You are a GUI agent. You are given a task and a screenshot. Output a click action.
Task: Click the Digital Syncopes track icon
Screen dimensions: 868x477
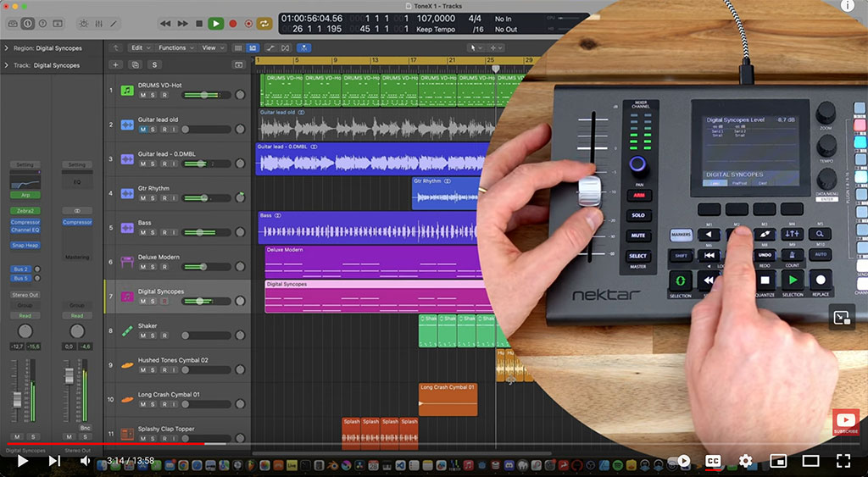(127, 296)
